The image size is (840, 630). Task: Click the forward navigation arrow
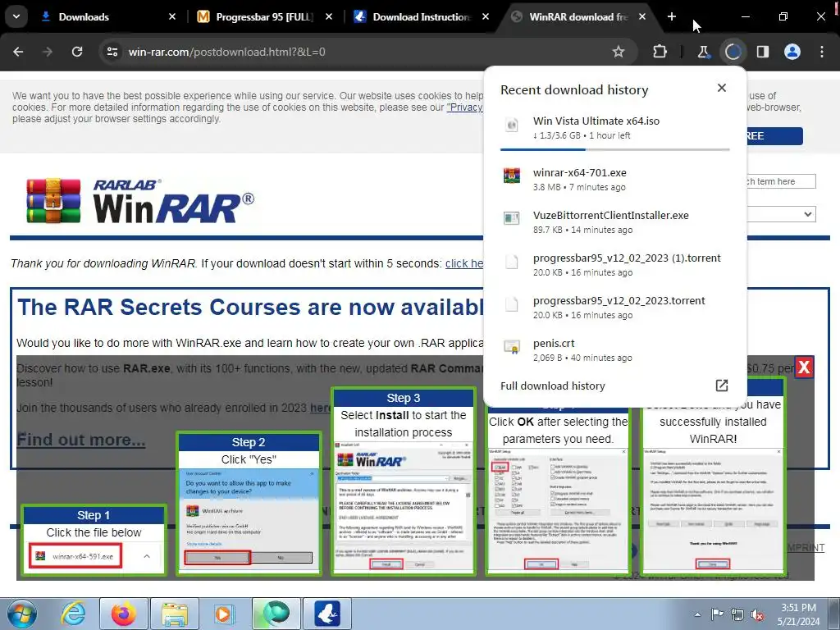pos(47,52)
